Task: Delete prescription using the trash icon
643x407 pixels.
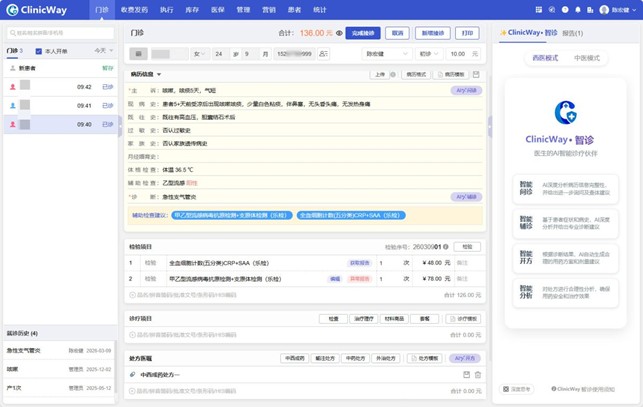Action: (478, 375)
